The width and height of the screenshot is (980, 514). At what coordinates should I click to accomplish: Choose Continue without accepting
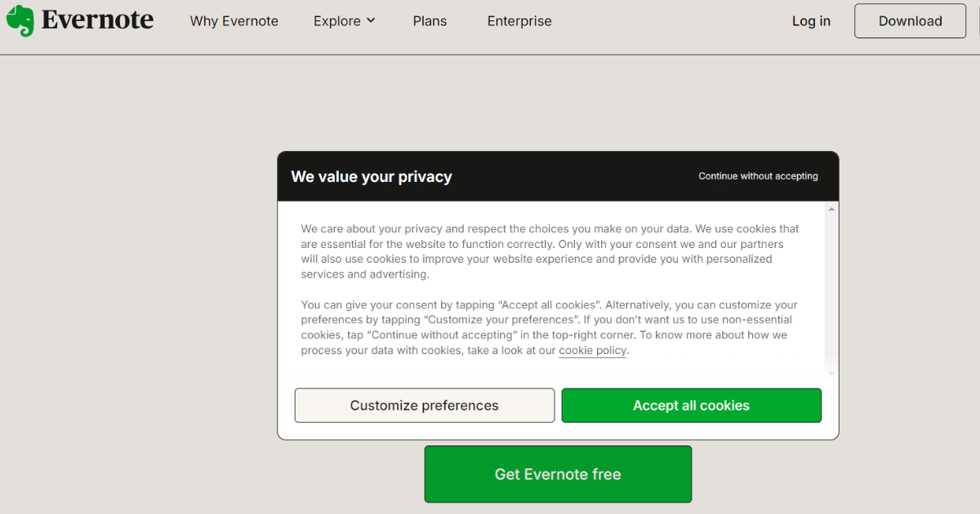(758, 175)
